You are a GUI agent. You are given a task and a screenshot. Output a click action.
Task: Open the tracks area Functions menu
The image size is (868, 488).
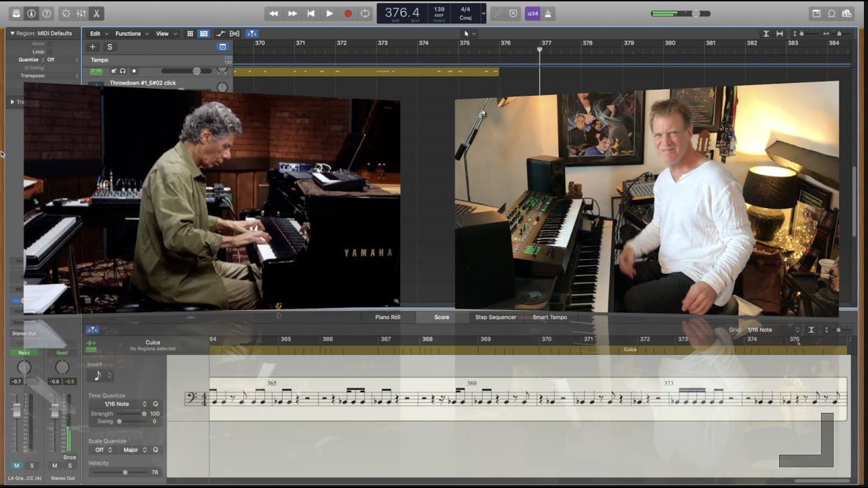pyautogui.click(x=132, y=33)
